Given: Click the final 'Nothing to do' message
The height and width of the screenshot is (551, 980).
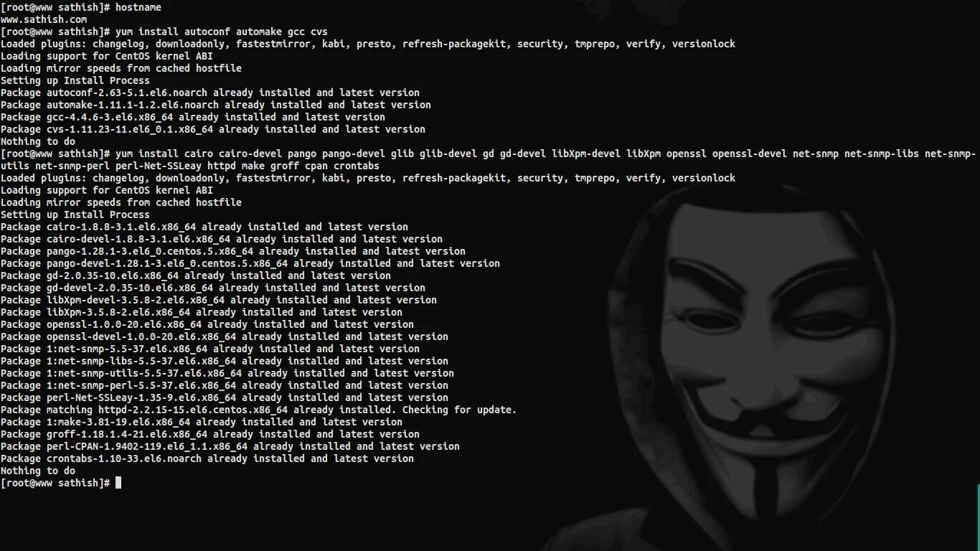Looking at the screenshot, I should pyautogui.click(x=38, y=471).
